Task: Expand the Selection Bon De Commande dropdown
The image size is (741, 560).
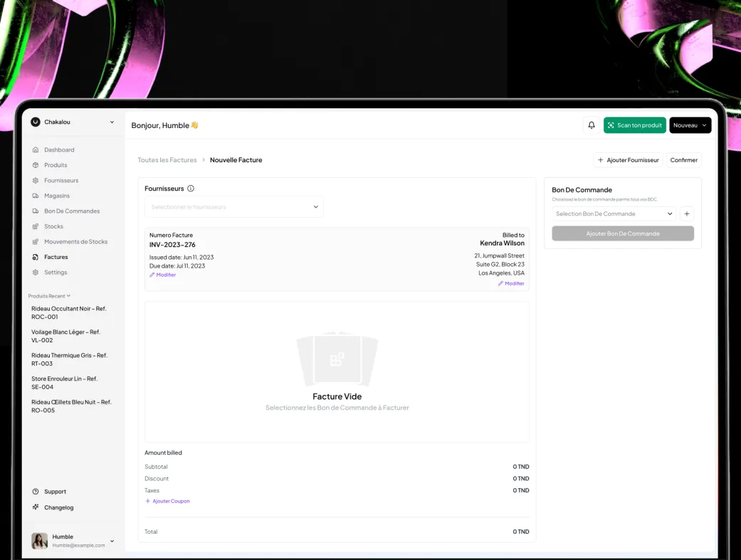Action: (614, 213)
